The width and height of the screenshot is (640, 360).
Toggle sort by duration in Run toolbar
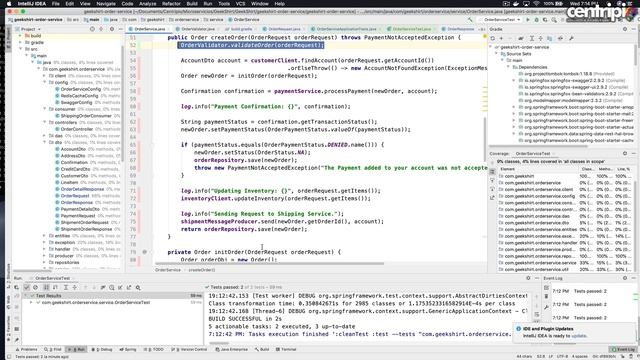coord(55,288)
